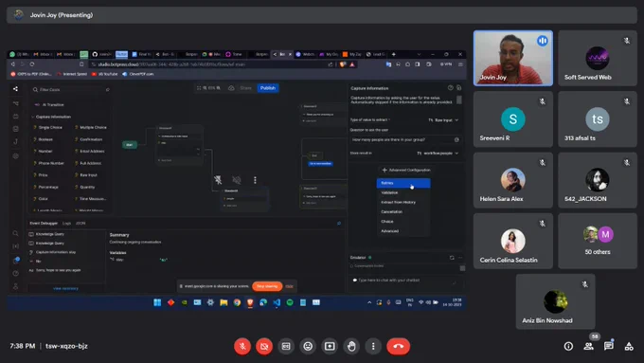Select the Color capture card
This screenshot has height=363, width=644.
pyautogui.click(x=41, y=199)
